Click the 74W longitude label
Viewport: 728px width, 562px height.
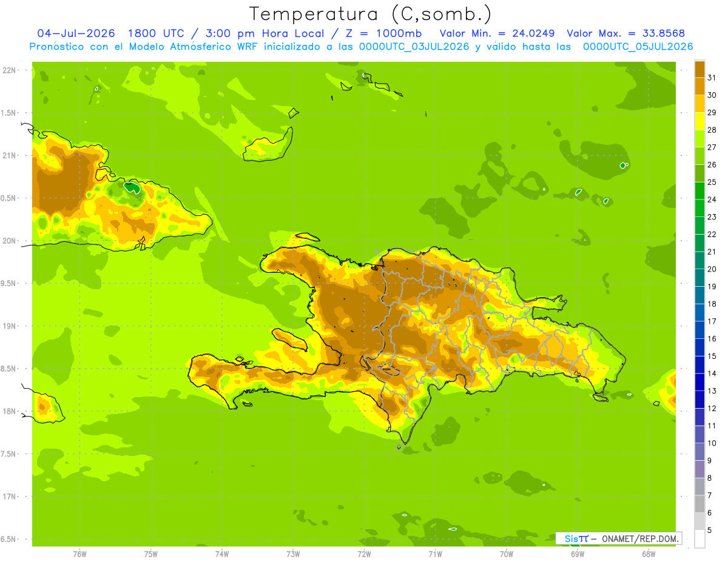pyautogui.click(x=221, y=554)
